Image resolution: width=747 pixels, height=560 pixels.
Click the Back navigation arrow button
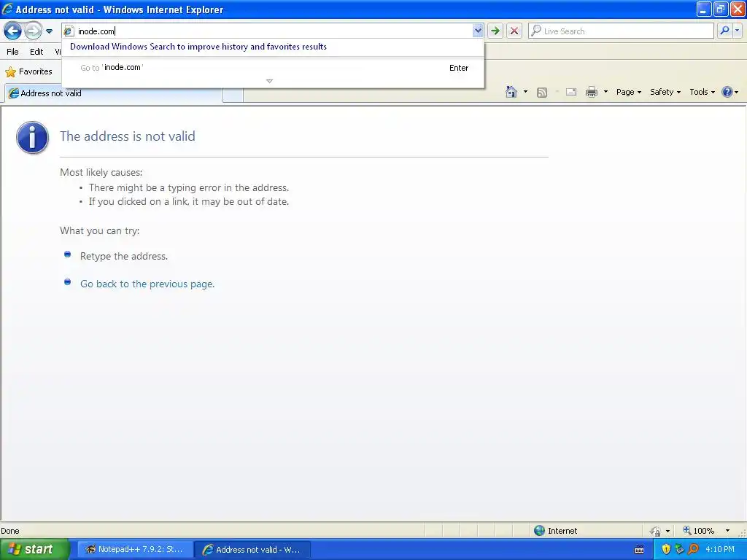(x=13, y=31)
